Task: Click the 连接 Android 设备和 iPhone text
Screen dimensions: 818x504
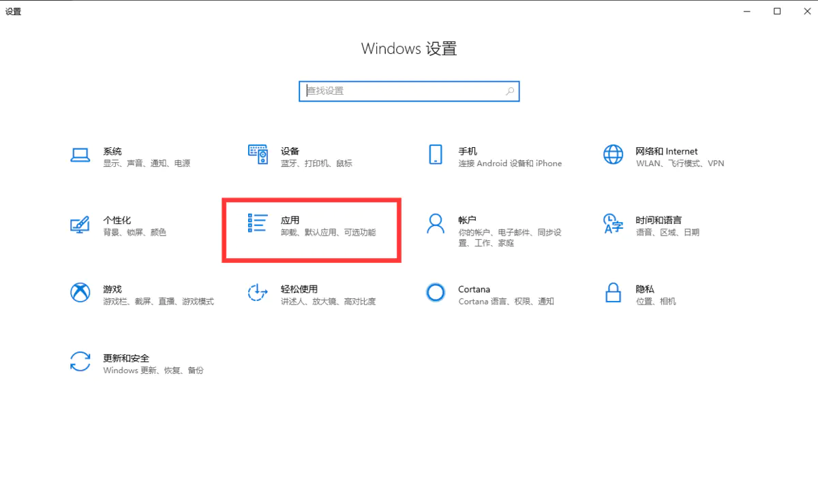Action: click(x=510, y=163)
